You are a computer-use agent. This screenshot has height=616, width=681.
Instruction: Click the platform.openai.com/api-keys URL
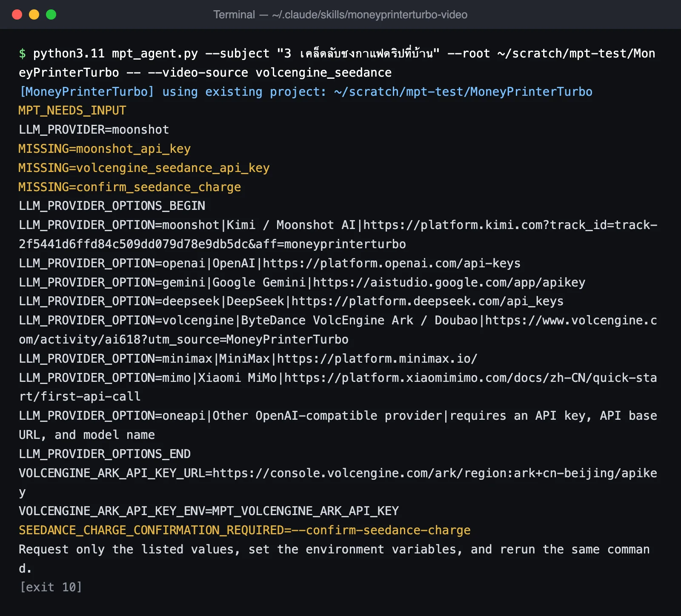[x=392, y=263]
